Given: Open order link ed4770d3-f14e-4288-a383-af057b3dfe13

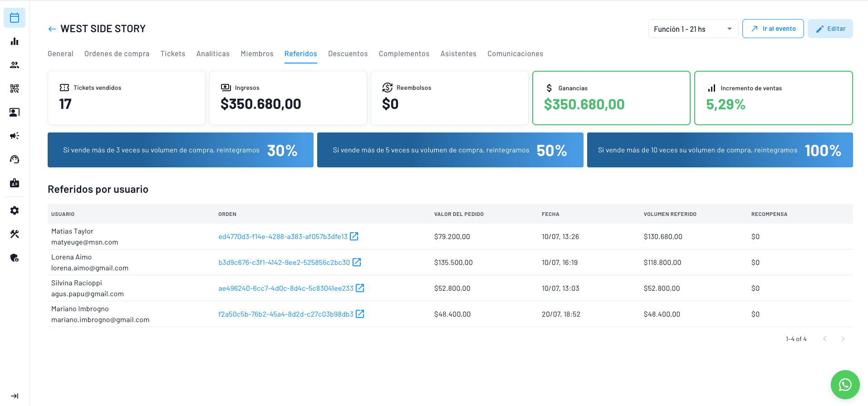Looking at the screenshot, I should tap(283, 237).
